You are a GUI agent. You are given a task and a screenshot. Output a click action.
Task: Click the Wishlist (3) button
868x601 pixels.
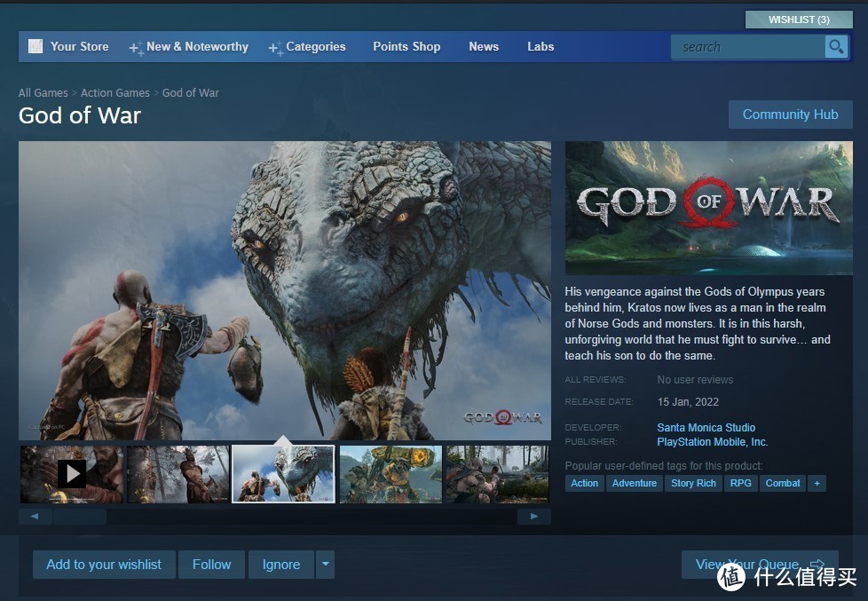coord(799,20)
